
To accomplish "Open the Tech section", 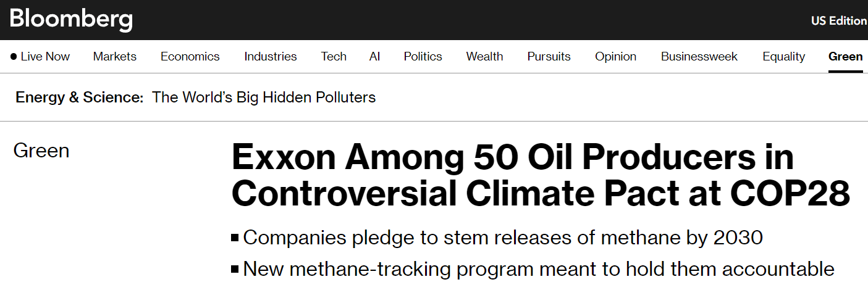I will click(334, 57).
